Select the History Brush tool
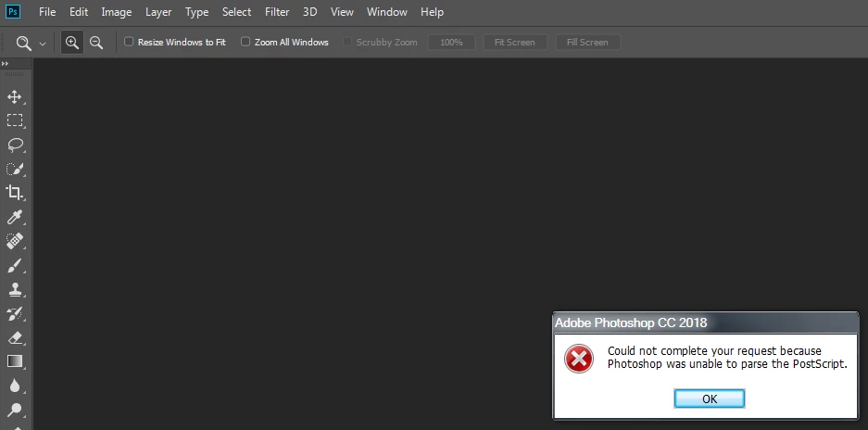This screenshot has width=868, height=430. click(x=14, y=313)
